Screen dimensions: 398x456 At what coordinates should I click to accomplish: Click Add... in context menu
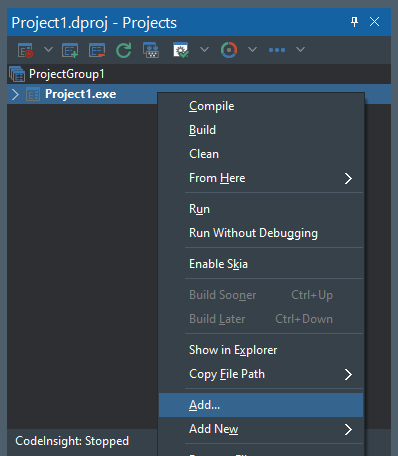click(261, 405)
